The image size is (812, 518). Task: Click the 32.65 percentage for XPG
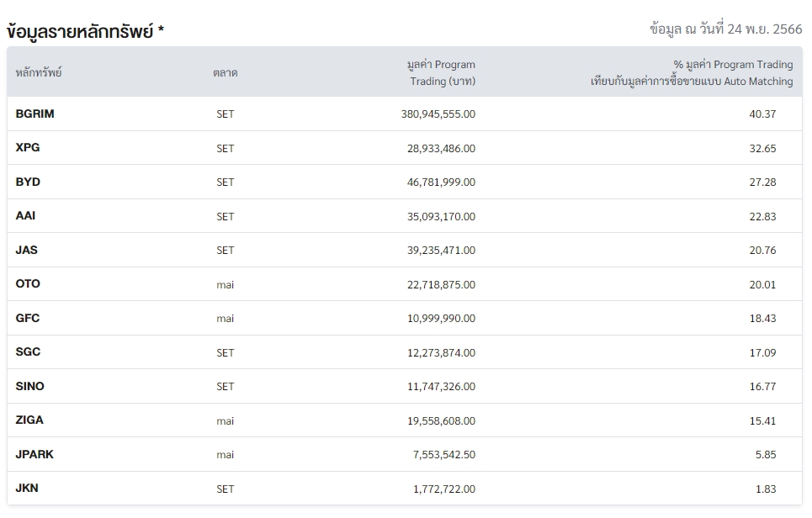coord(762,149)
